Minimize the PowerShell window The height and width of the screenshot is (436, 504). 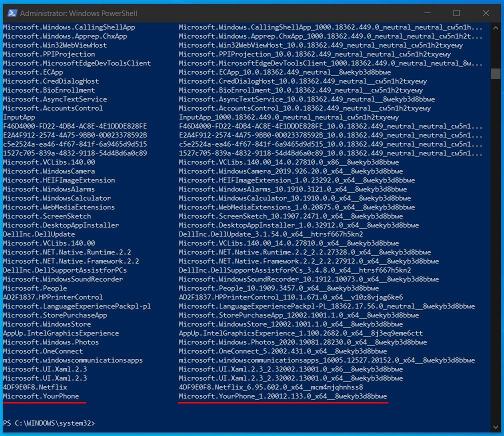point(427,13)
